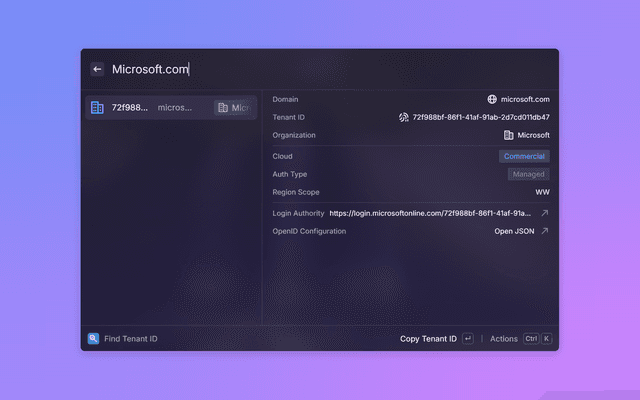Image resolution: width=640 pixels, height=400 pixels.
Task: Click the globe icon beside microsoft.com
Action: point(492,99)
